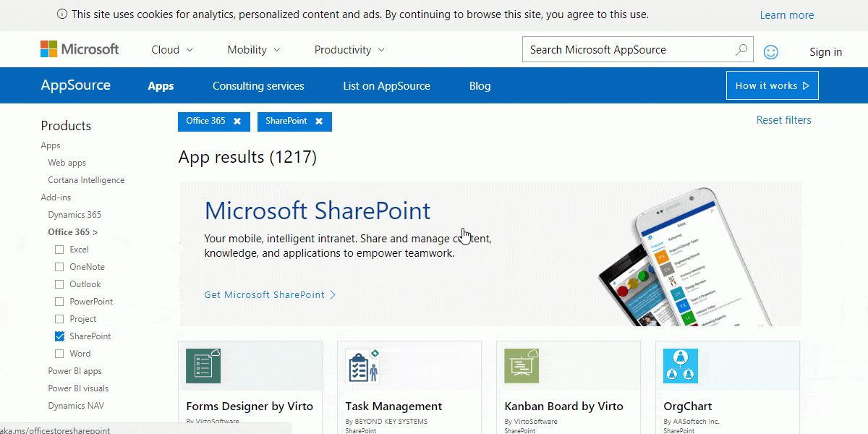Open Task Management title
This screenshot has width=868, height=434.
click(x=393, y=407)
